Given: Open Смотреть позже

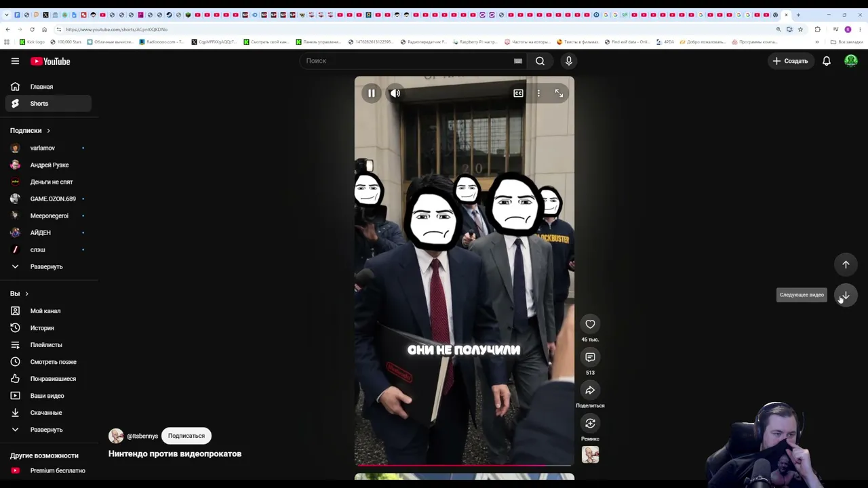Looking at the screenshot, I should [x=47, y=362].
